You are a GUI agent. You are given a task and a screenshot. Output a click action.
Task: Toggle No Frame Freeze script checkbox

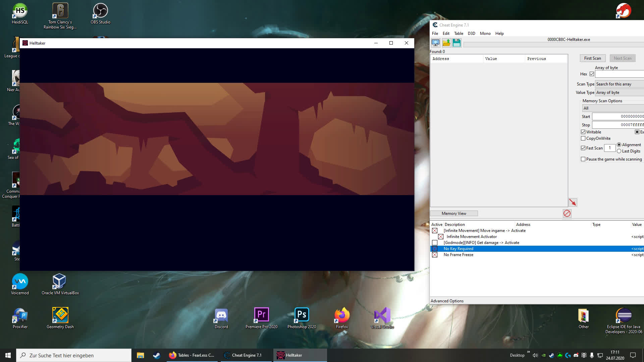435,255
